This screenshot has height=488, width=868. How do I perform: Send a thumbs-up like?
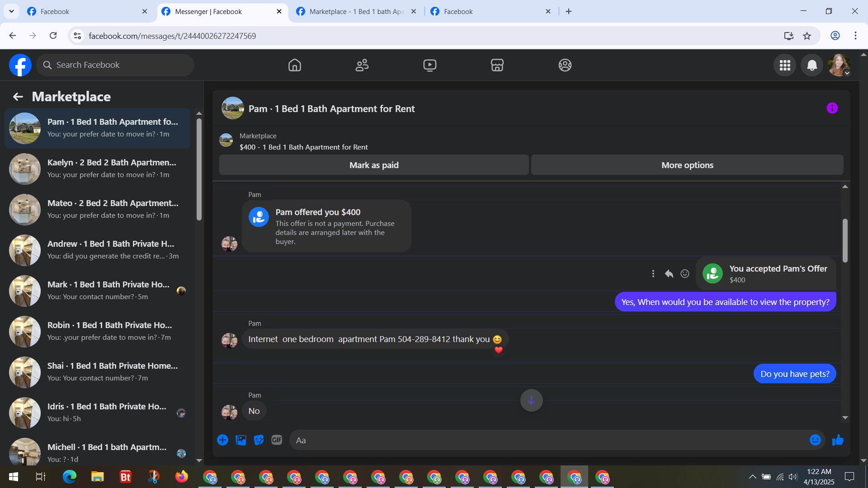(838, 440)
